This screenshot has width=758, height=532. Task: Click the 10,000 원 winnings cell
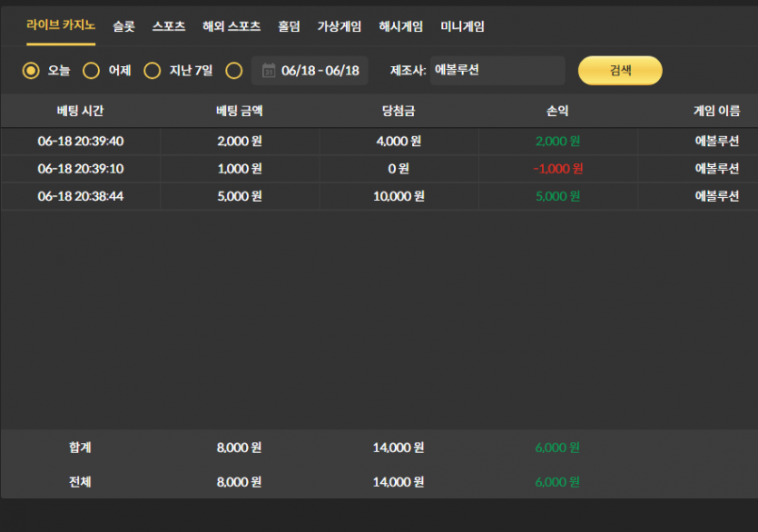pyautogui.click(x=399, y=196)
